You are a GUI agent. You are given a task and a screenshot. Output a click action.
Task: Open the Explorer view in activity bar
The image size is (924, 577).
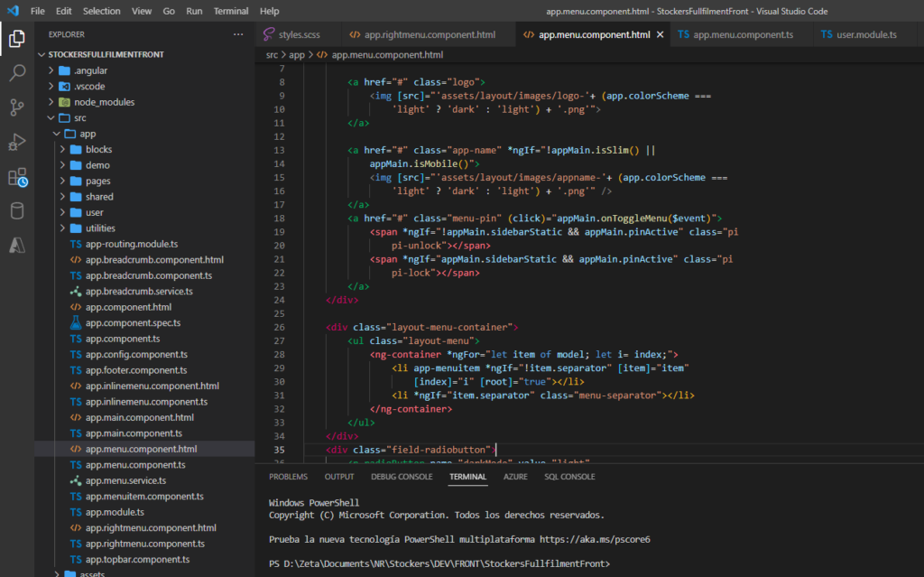pyautogui.click(x=16, y=39)
